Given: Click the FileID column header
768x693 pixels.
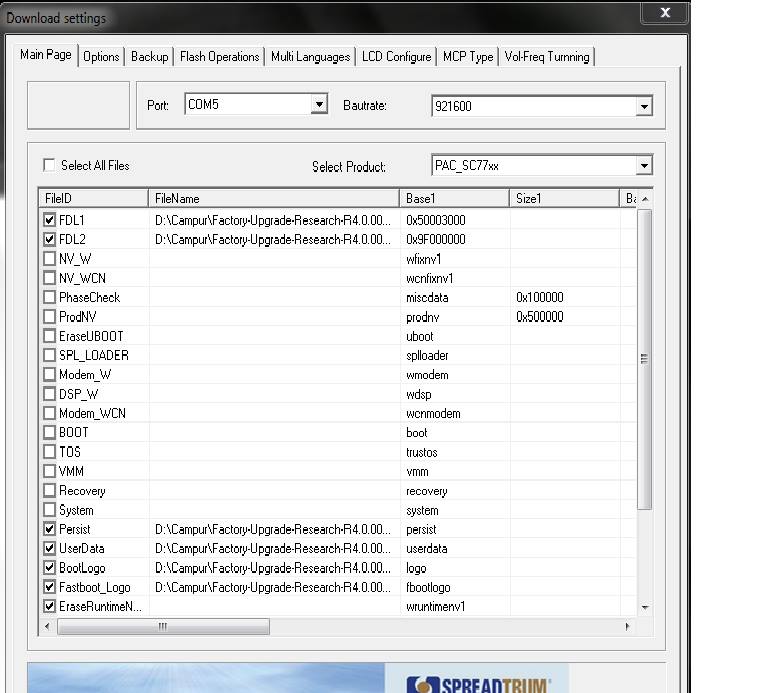Looking at the screenshot, I should (93, 198).
